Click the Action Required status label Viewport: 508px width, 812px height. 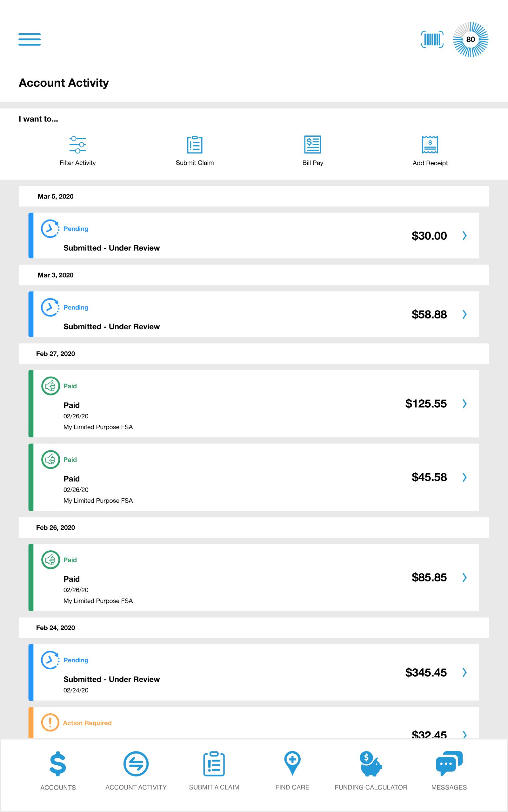tap(87, 723)
